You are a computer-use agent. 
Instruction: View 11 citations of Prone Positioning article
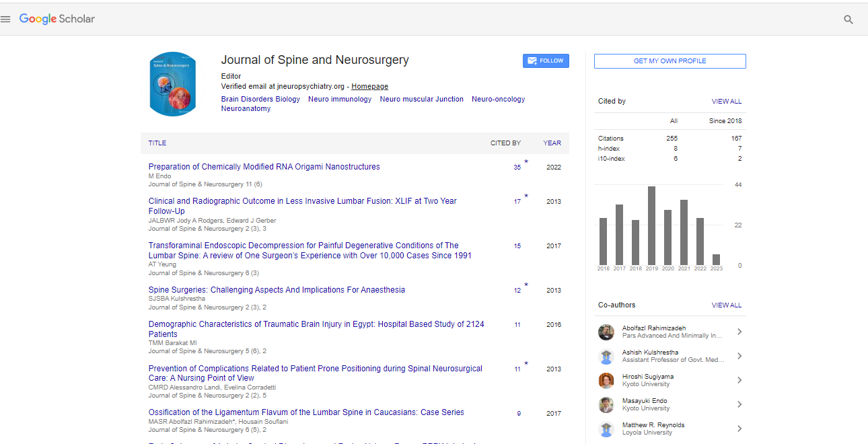click(517, 369)
